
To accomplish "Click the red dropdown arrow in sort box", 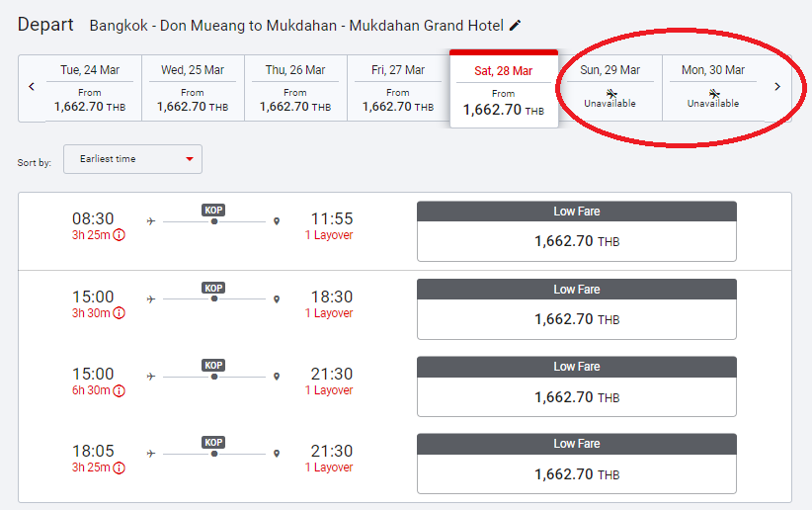I will [190, 159].
